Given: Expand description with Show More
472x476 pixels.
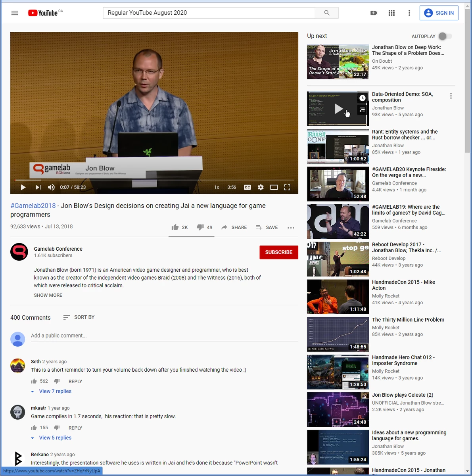Looking at the screenshot, I should [x=48, y=295].
